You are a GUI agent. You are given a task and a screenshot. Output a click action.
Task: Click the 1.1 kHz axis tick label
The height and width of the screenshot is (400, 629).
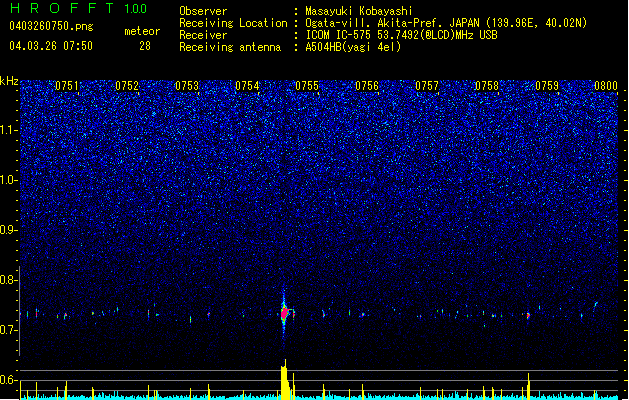8,130
